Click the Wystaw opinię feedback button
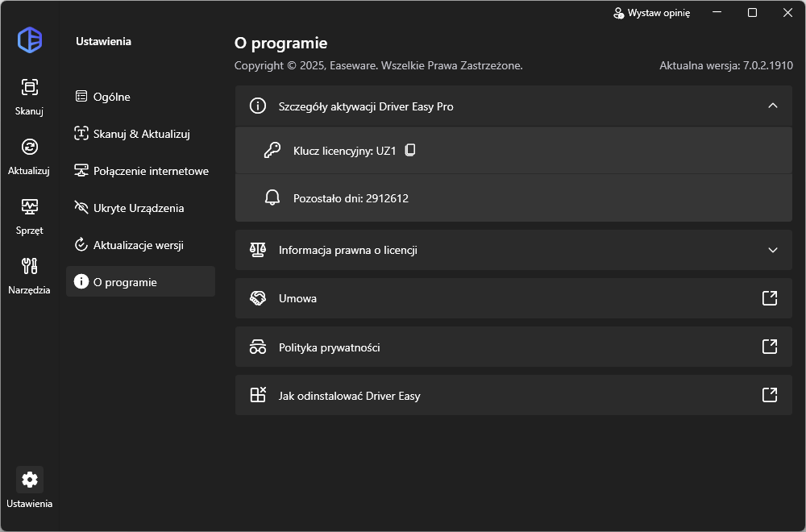 pos(651,13)
